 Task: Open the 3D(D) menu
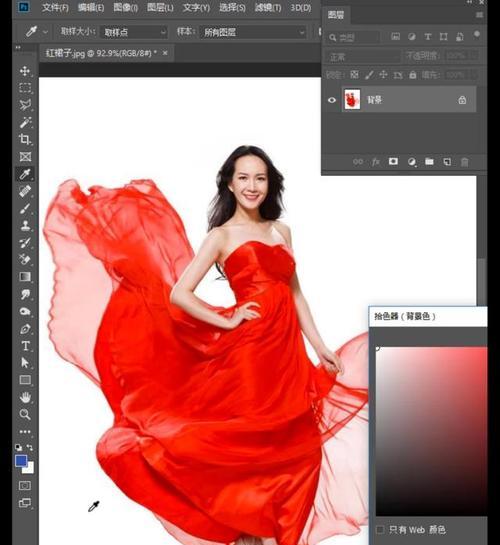click(x=301, y=7)
